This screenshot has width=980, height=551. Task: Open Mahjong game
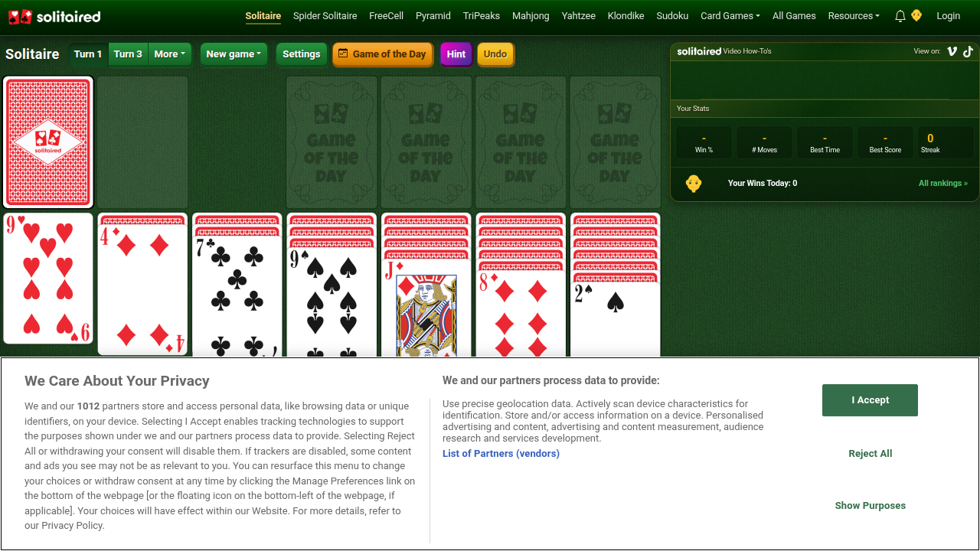point(531,16)
